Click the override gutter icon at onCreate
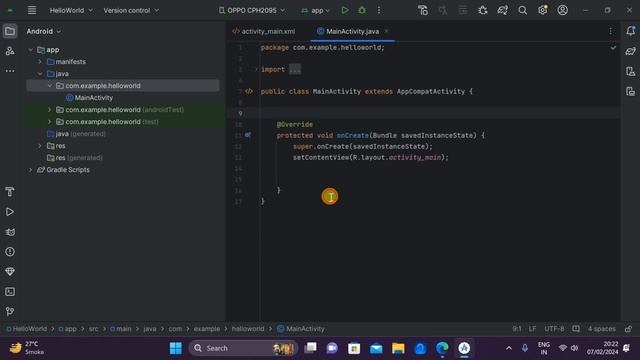 (248, 135)
